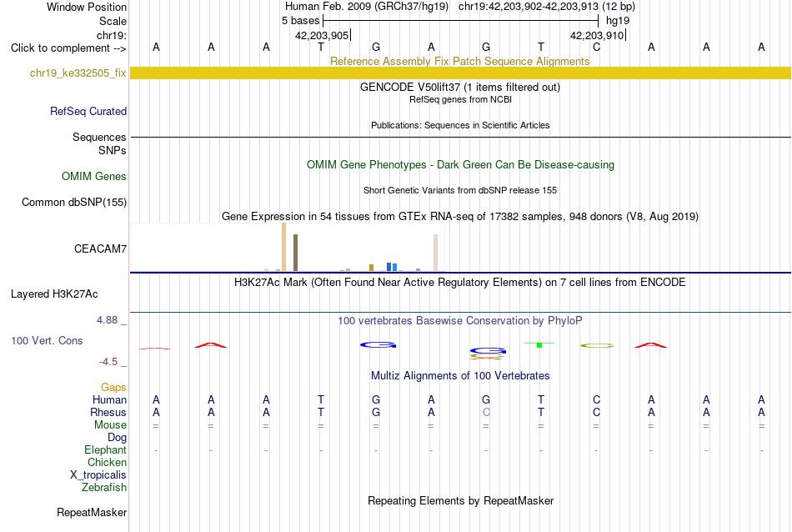Open the chr19_ke332505_fix track label
This screenshot has width=792, height=532.
pos(78,73)
